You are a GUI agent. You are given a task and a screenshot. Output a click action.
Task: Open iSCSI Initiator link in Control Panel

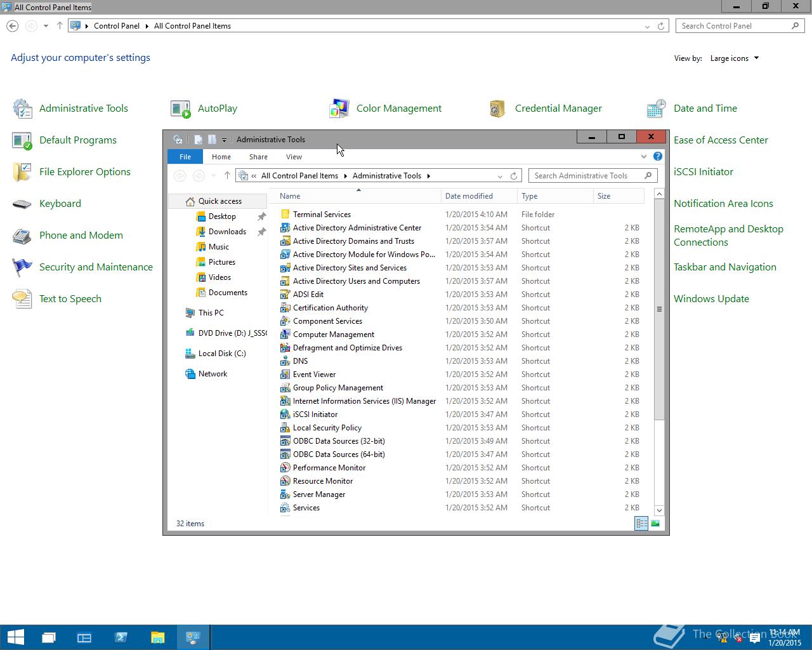click(x=704, y=172)
